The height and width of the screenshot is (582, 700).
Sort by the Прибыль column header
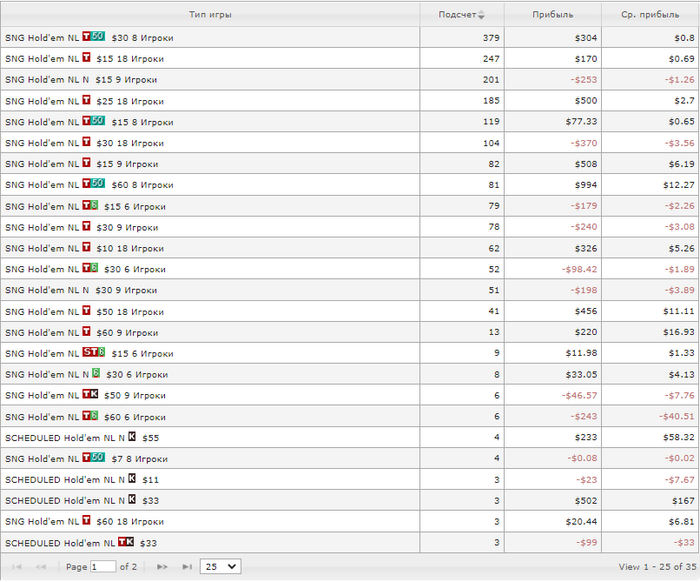552,15
